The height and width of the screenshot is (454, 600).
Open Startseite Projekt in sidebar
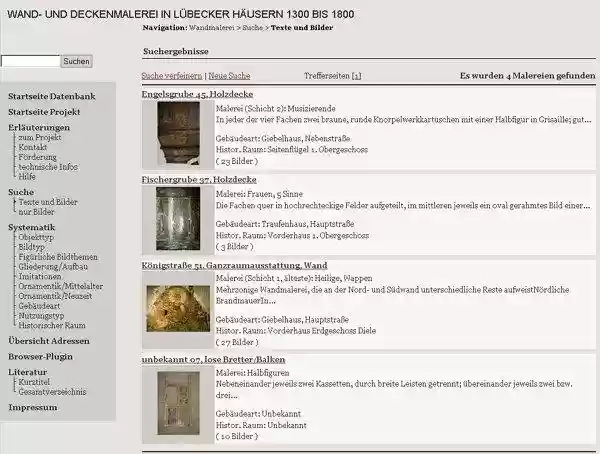[44, 112]
